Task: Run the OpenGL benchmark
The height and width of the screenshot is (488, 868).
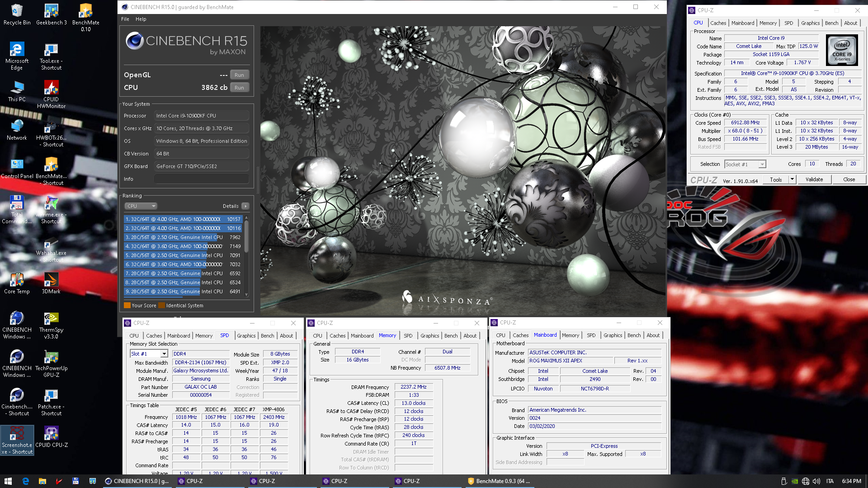Action: [x=239, y=75]
